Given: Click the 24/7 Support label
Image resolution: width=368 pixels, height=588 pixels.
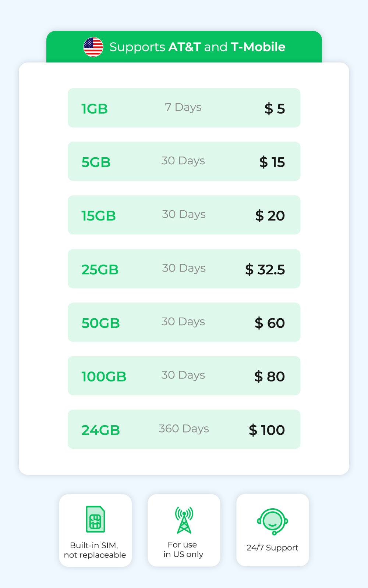Looking at the screenshot, I should 272,548.
